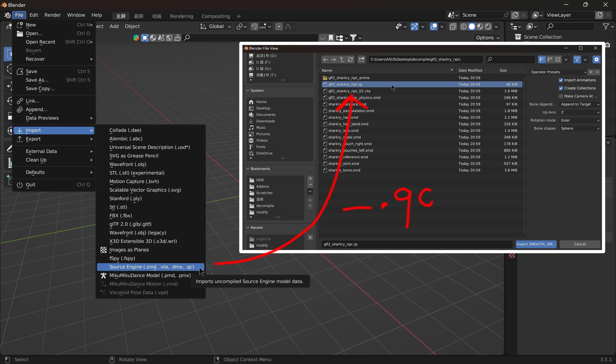Click the file path input field
This screenshot has height=364, width=616.
pos(425,59)
